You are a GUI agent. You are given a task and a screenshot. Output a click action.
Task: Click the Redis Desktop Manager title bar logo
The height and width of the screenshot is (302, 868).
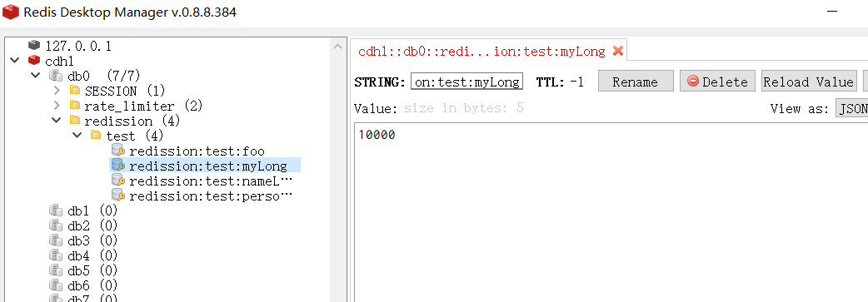[11, 12]
